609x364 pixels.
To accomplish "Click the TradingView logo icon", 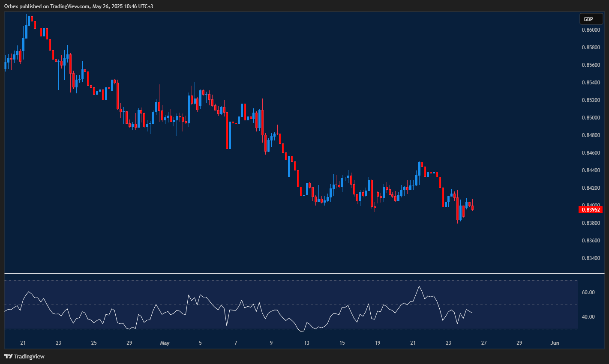I will pyautogui.click(x=8, y=356).
